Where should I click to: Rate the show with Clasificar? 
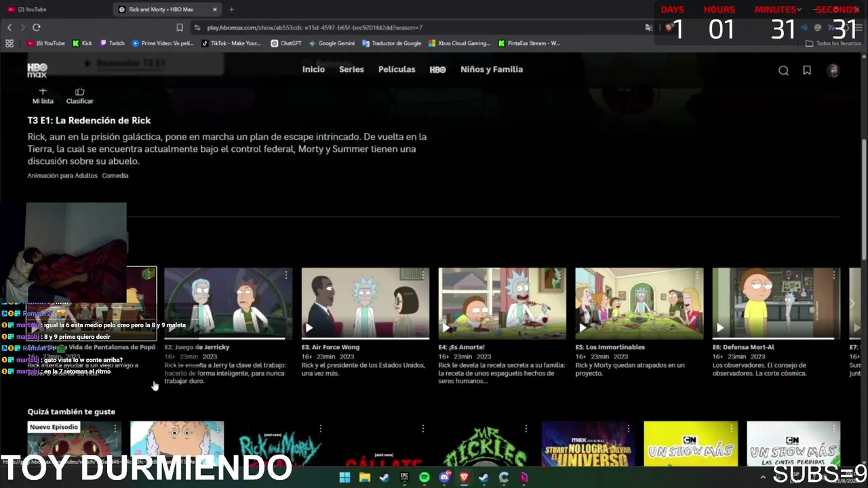click(x=79, y=96)
